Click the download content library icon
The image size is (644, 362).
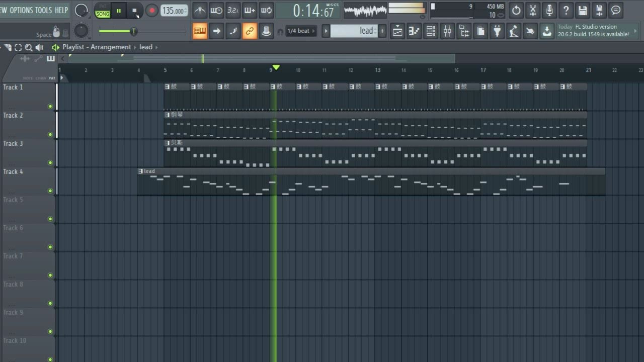[547, 31]
